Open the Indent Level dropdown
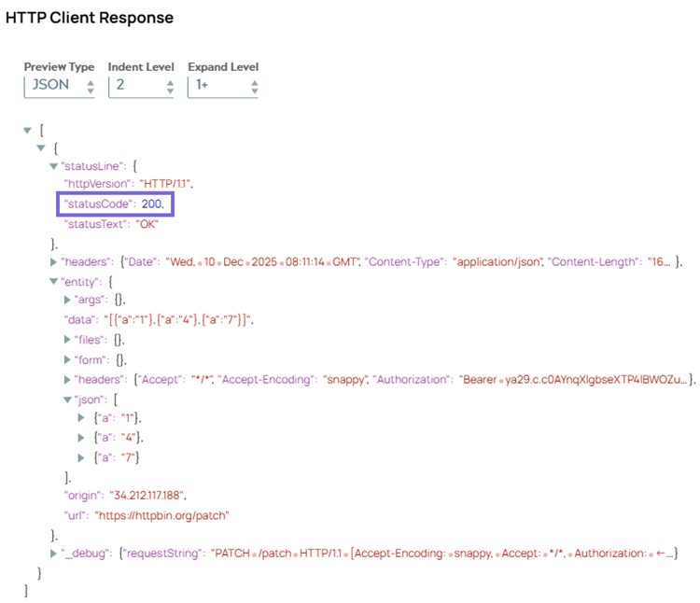The width and height of the screenshot is (700, 603). tap(141, 86)
